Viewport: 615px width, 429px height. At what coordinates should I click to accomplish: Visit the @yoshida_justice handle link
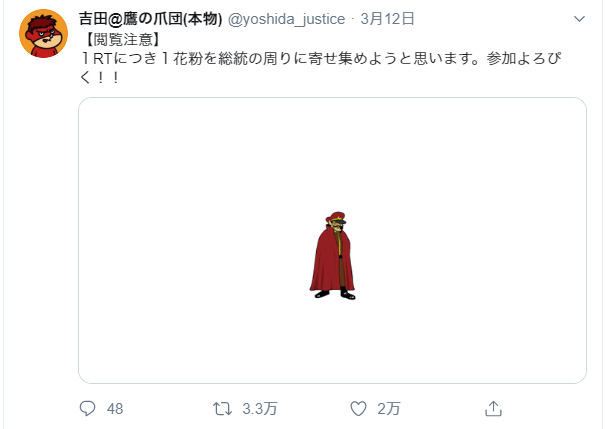click(286, 19)
